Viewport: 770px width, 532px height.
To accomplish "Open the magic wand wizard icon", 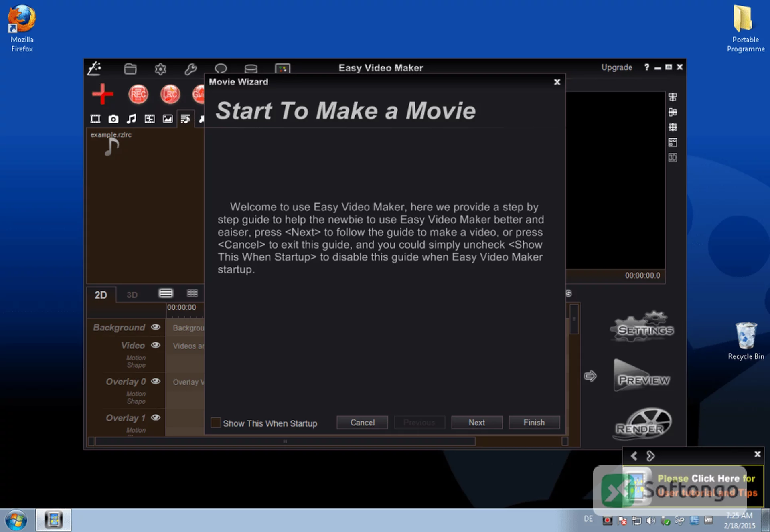I will (95, 68).
